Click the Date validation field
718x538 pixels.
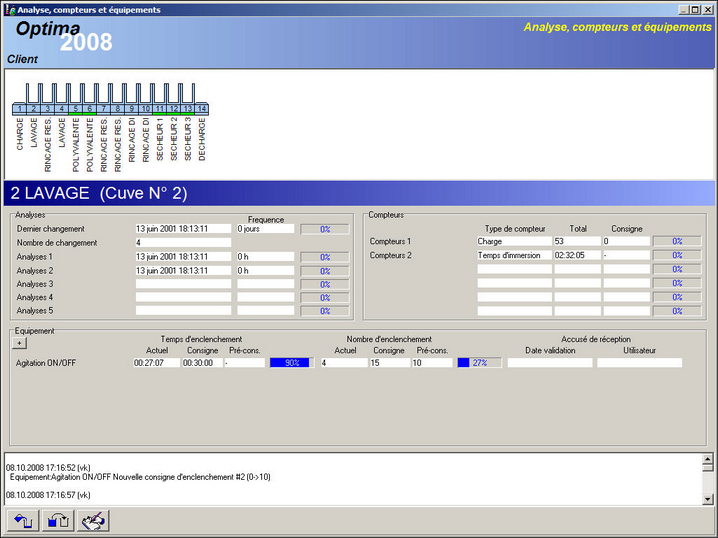[550, 363]
